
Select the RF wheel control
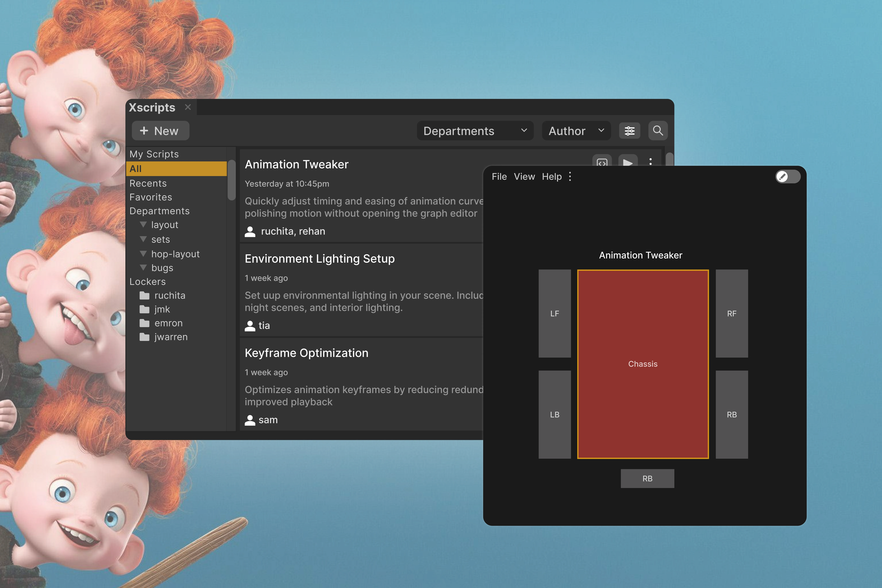coord(732,314)
